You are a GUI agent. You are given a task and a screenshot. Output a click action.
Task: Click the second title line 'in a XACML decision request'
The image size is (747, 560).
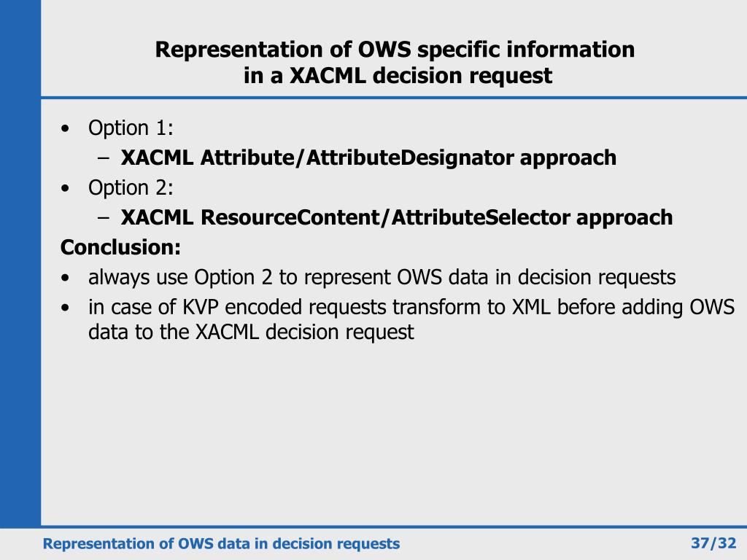tap(398, 76)
